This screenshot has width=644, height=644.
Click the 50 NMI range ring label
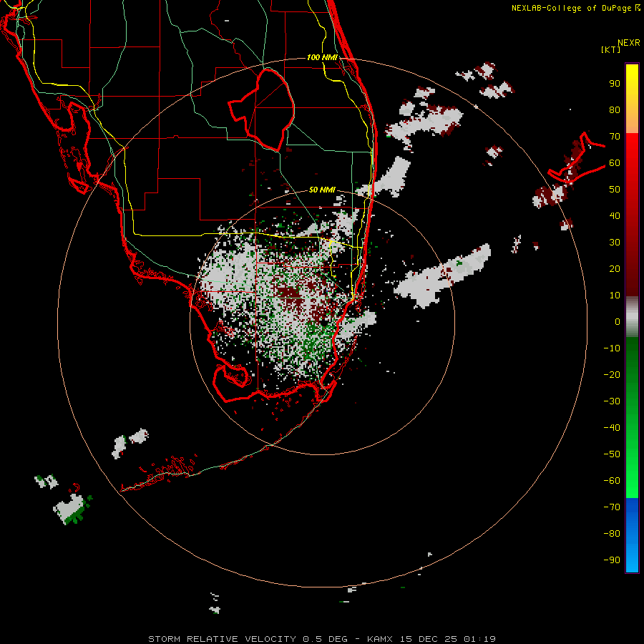click(322, 190)
